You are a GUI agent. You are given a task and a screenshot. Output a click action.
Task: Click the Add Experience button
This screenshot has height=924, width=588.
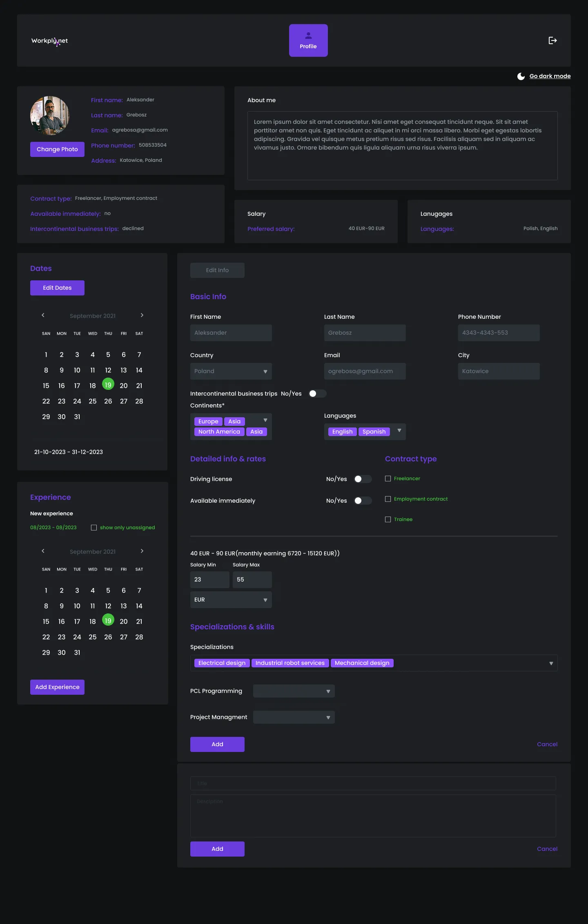[x=57, y=687]
